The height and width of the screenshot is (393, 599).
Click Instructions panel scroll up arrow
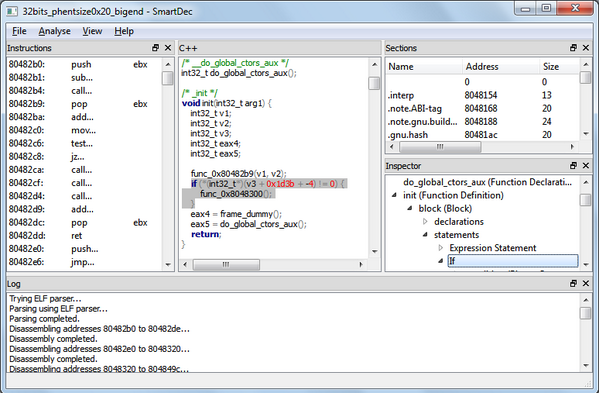coord(168,64)
